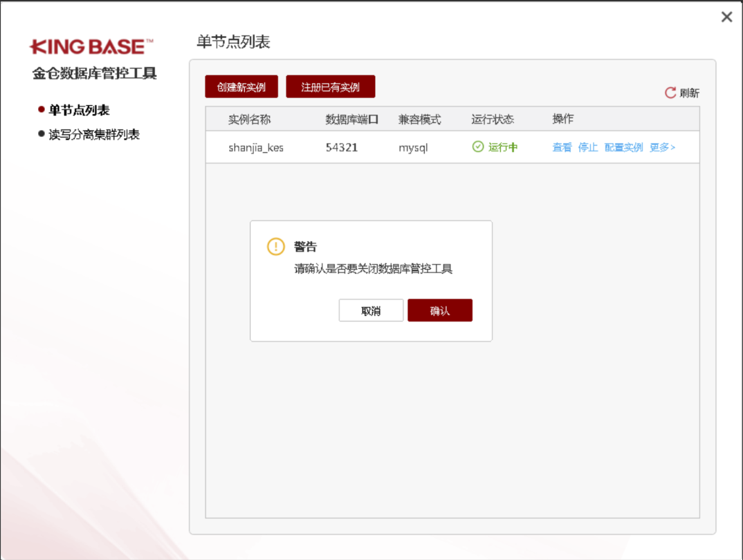Click 取消 in the warning dialog
Screen dimensions: 743x560
pos(371,310)
